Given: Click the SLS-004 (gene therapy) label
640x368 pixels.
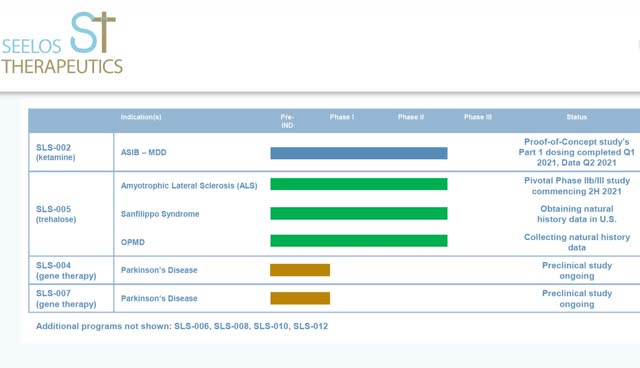Looking at the screenshot, I should (x=66, y=270).
